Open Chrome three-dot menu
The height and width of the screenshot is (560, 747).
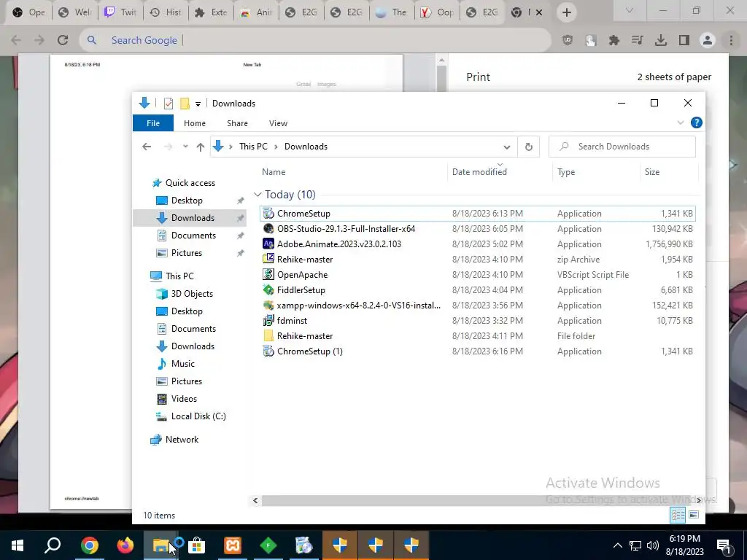point(731,41)
